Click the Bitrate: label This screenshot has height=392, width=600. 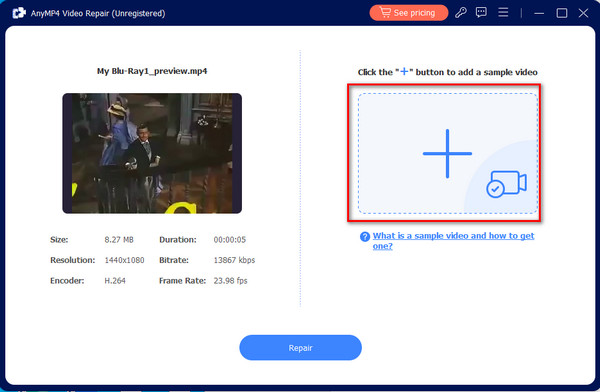pos(174,260)
